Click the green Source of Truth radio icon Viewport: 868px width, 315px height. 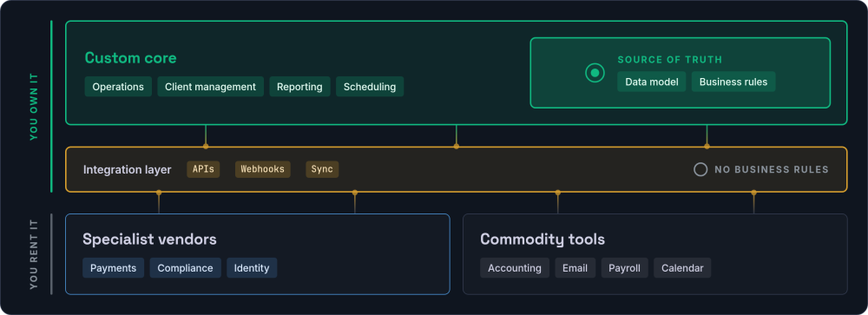[595, 73]
